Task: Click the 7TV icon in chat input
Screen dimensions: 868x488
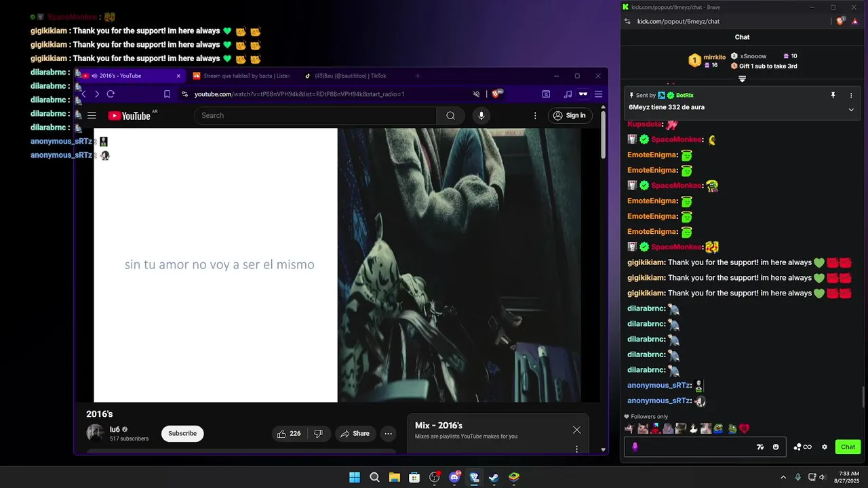Action: [760, 447]
